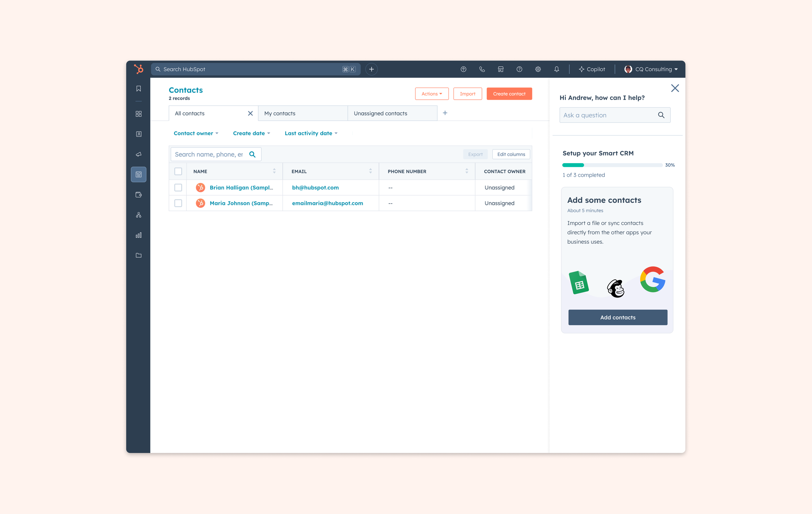812x514 pixels.
Task: Click the bh@hubspot.com email link
Action: pos(315,187)
